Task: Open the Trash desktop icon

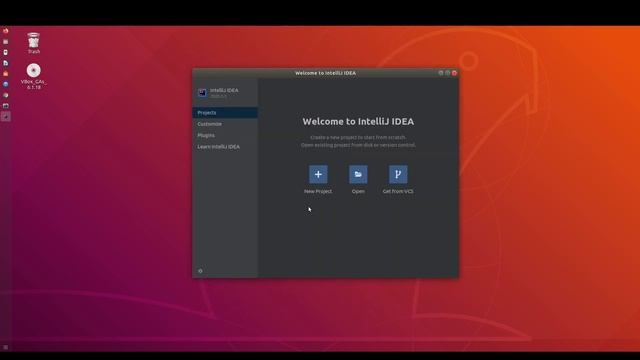Action: point(33,43)
